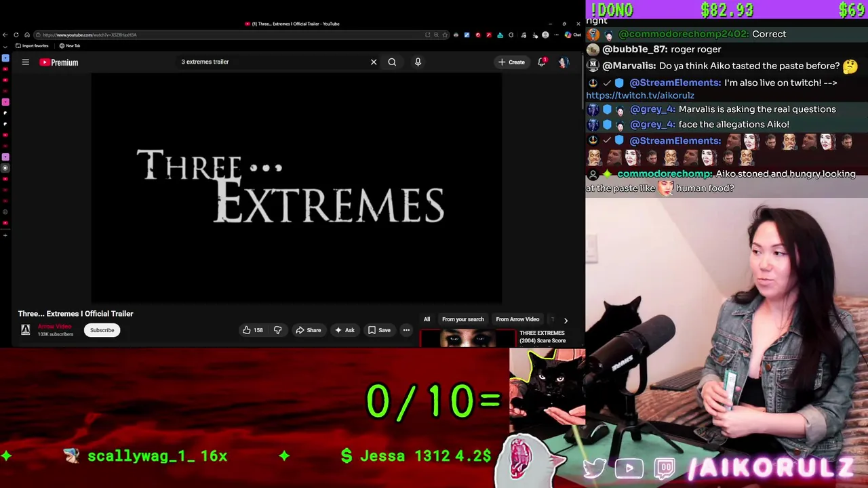Open the browser profile avatar
Viewport: 868px width, 488px height.
[545, 35]
